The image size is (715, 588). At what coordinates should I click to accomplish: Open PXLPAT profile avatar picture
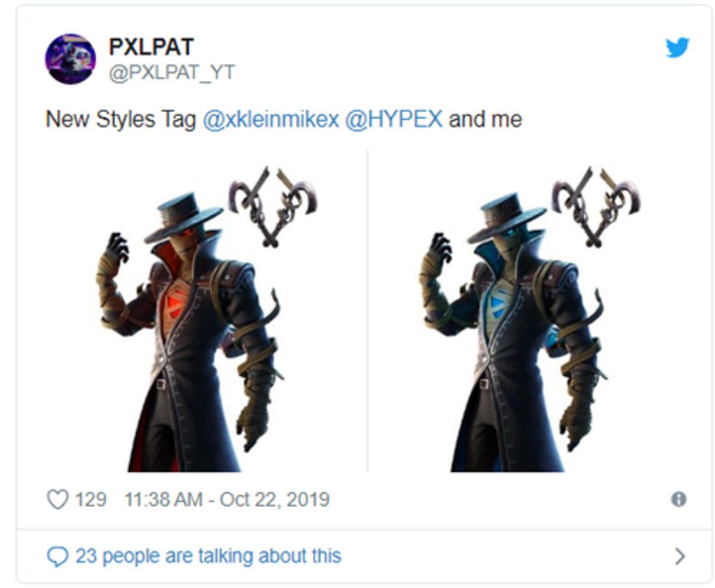pyautogui.click(x=70, y=58)
